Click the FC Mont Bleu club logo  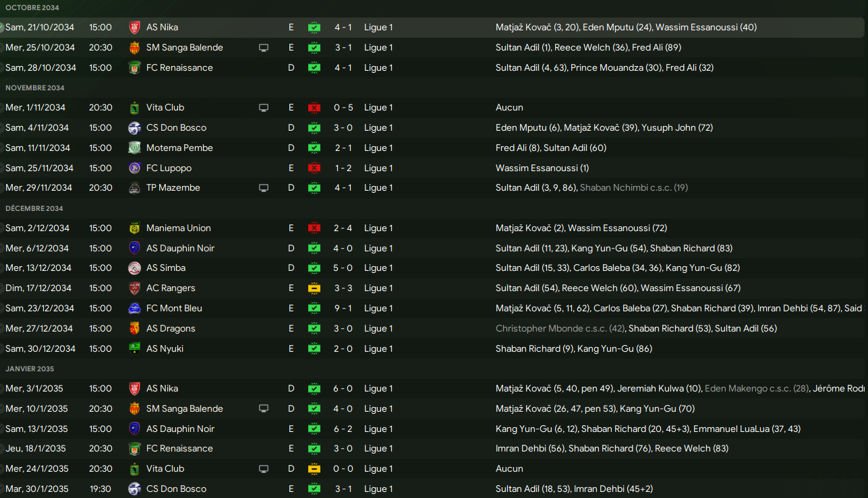134,309
